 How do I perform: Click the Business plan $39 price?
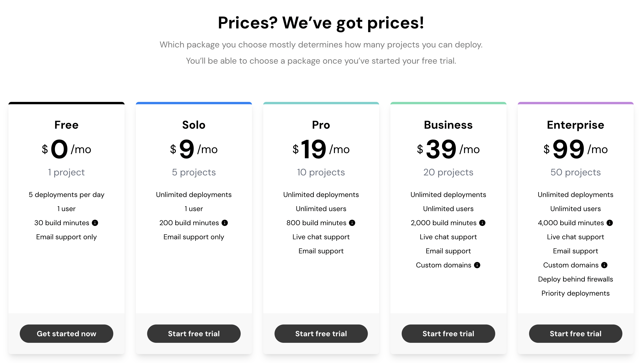coord(448,149)
